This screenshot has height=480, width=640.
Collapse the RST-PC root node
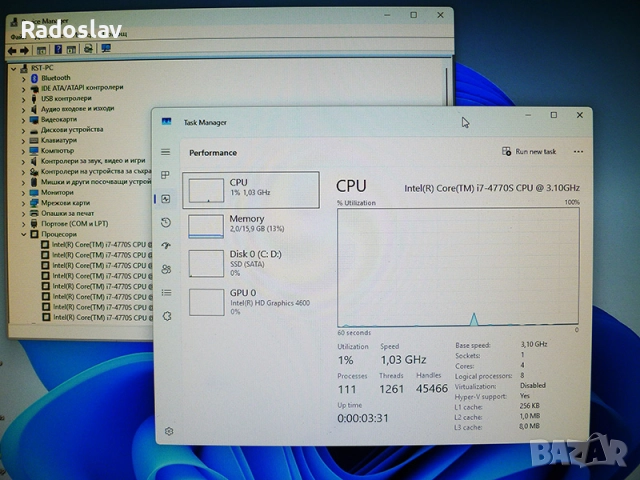click(13, 69)
